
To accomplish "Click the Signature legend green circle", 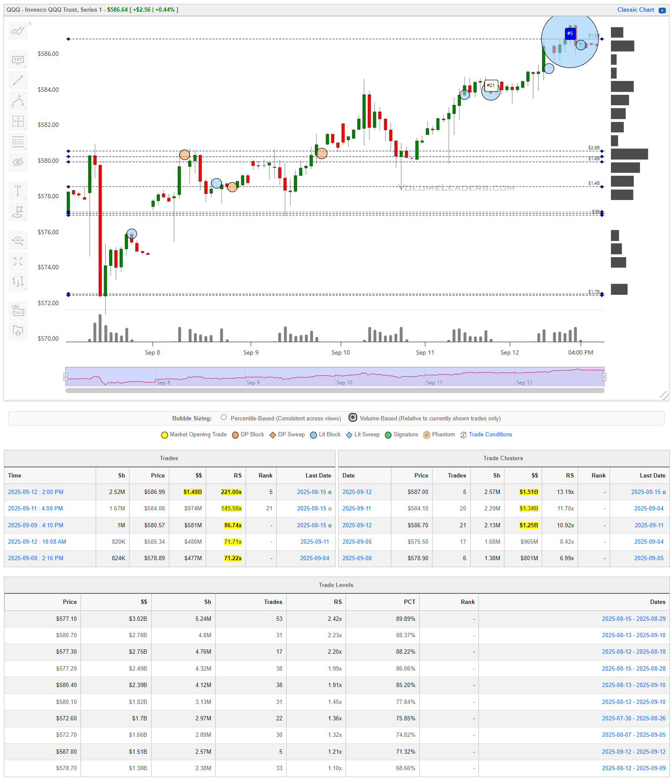I will [388, 435].
